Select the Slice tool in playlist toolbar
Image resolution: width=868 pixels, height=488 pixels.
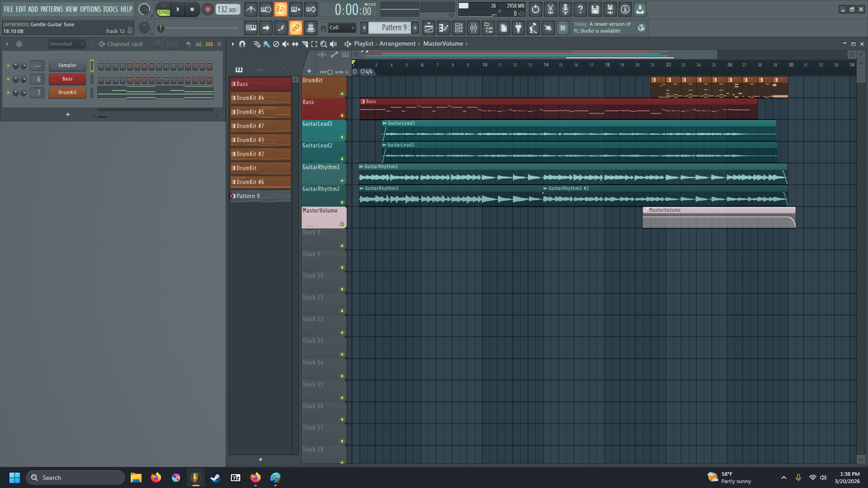[305, 44]
